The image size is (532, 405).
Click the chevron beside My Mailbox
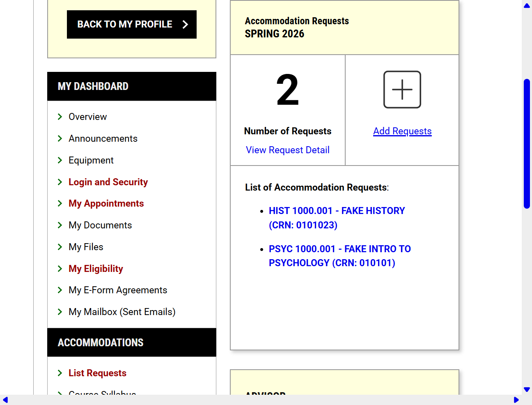[60, 312]
